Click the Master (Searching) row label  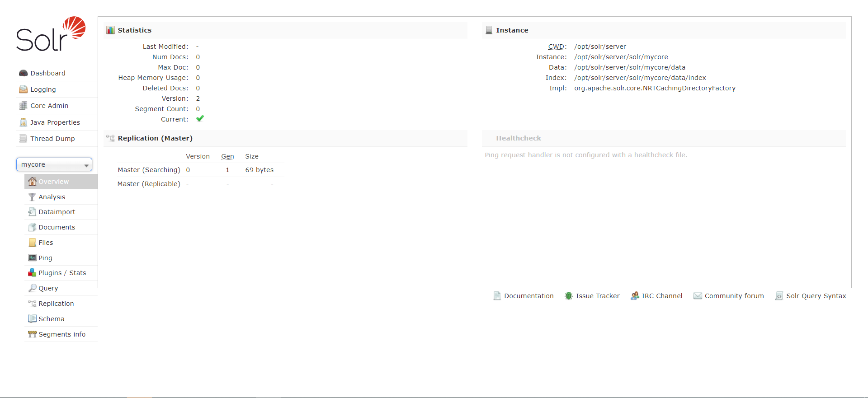149,170
